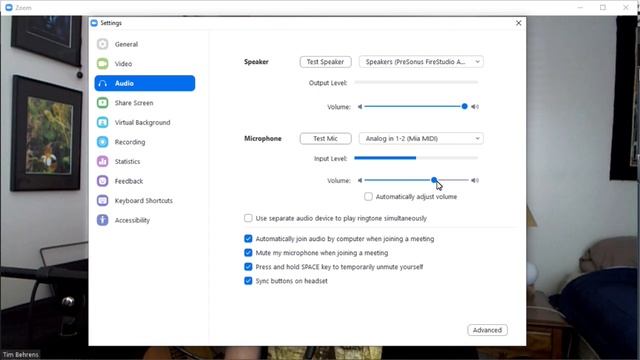Click the Accessibility icon in sidebar
Viewport: 640px width, 360px height.
tap(102, 220)
